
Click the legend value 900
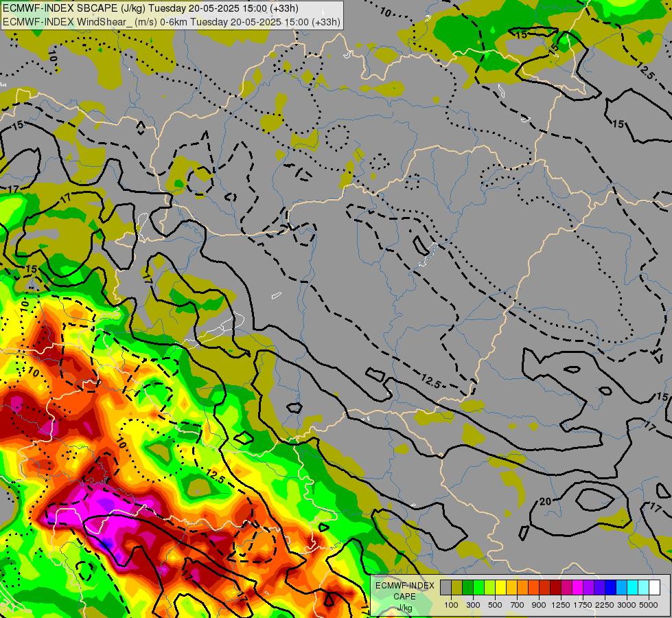click(x=539, y=605)
